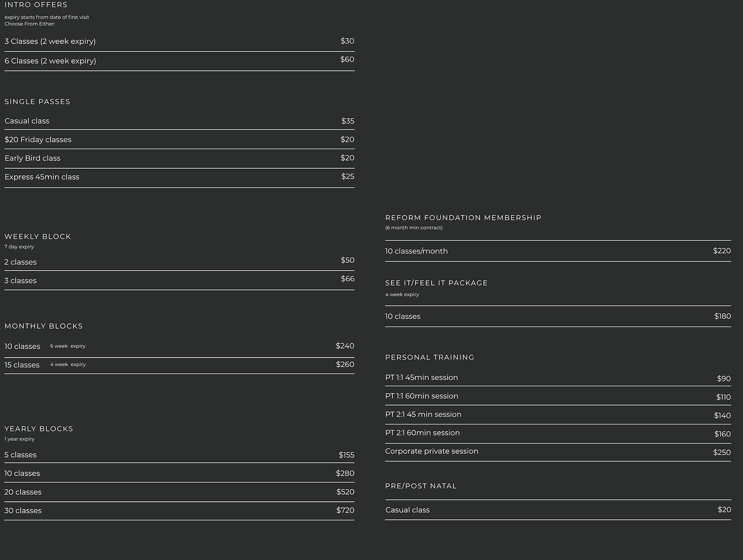Click the $240 monthly block price
This screenshot has width=743, height=560.
[345, 346]
